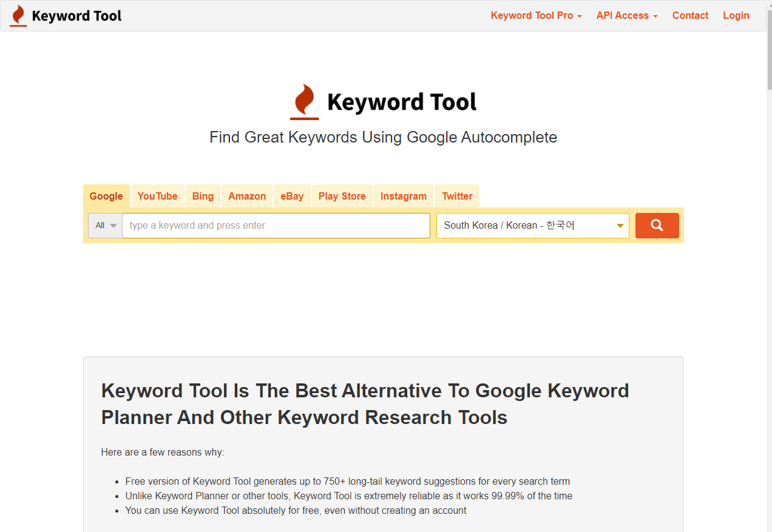Image resolution: width=772 pixels, height=532 pixels.
Task: Click the bullet mentioning 99.99% reliability
Action: [x=349, y=496]
